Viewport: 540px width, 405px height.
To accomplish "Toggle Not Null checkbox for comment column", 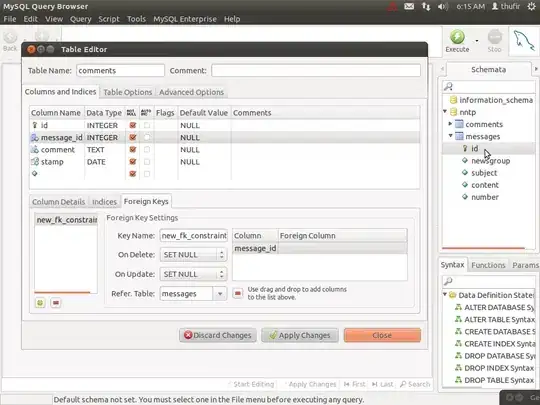I will pos(133,149).
